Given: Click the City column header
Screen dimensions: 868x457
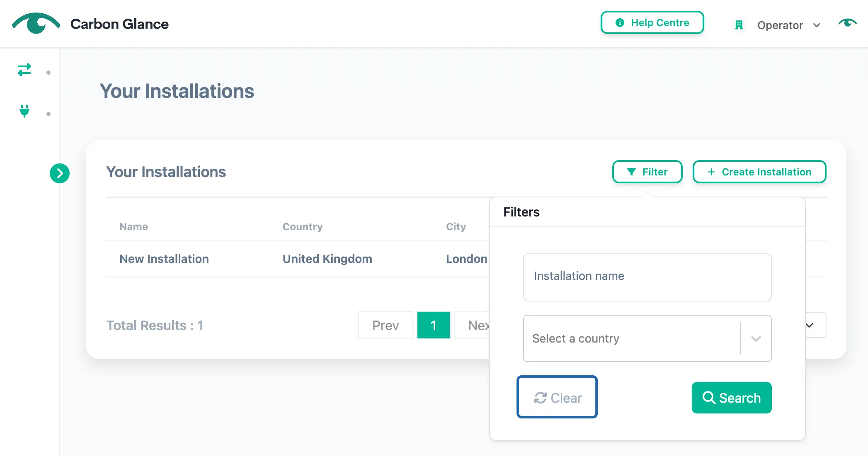Looking at the screenshot, I should coord(456,226).
